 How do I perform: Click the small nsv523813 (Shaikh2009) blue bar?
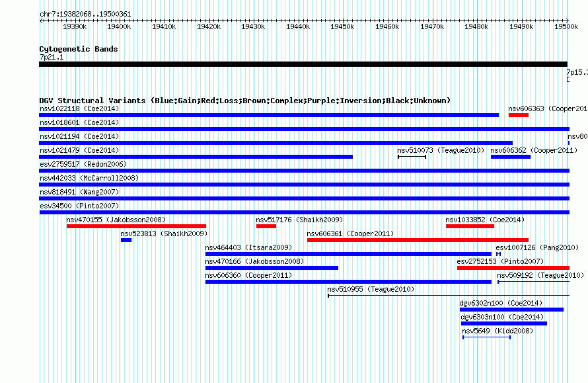(x=126, y=240)
